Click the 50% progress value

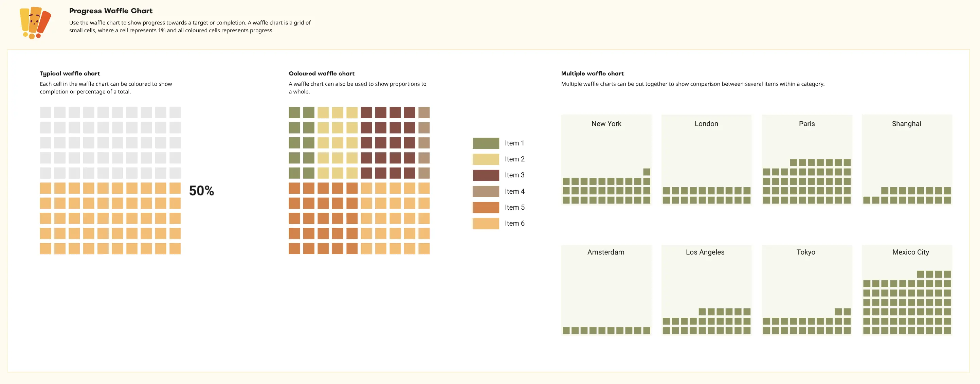201,191
